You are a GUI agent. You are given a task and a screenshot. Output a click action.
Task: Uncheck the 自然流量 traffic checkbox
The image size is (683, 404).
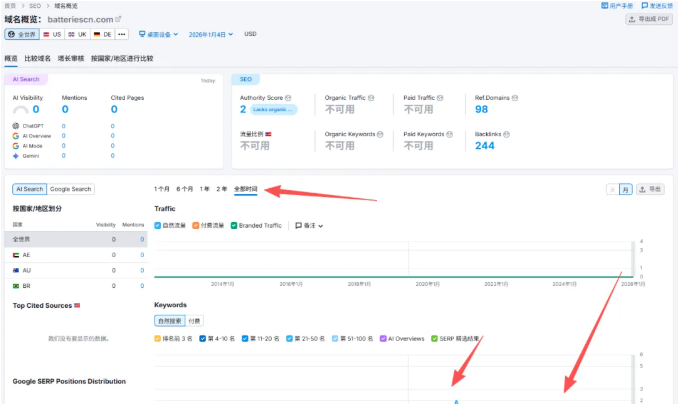(158, 225)
